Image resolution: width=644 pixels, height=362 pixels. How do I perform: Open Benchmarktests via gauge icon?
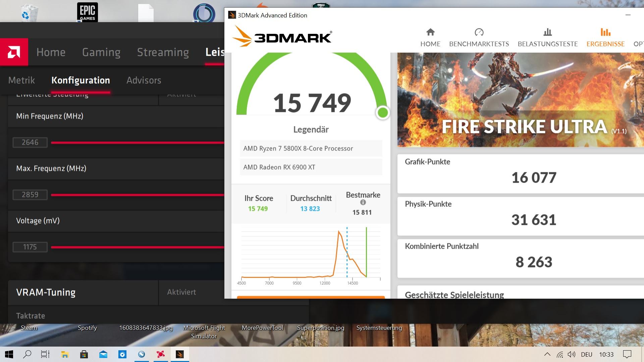(479, 32)
